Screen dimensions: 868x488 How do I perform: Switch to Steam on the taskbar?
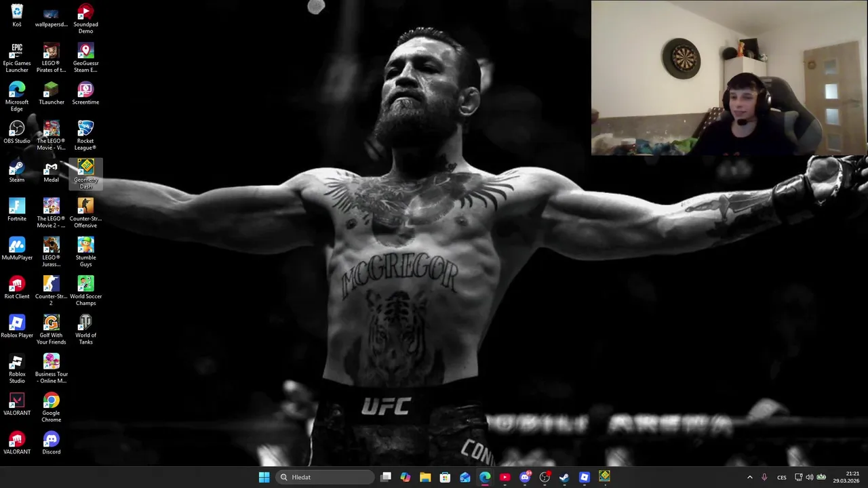tap(564, 477)
